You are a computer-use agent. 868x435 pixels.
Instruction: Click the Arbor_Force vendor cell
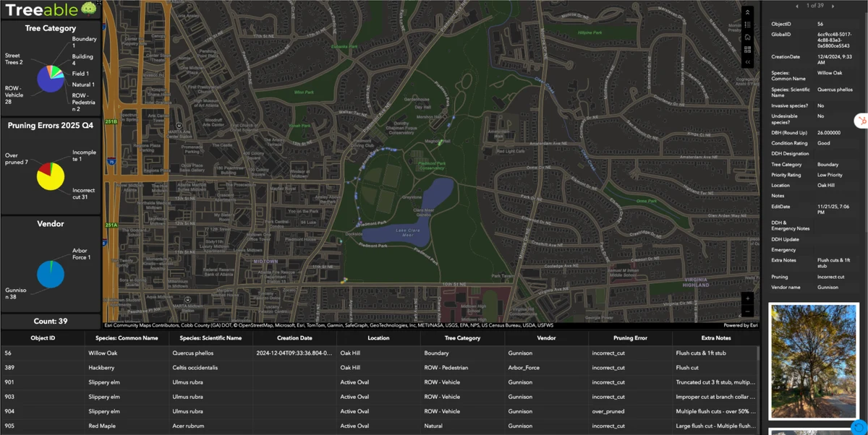(x=546, y=368)
